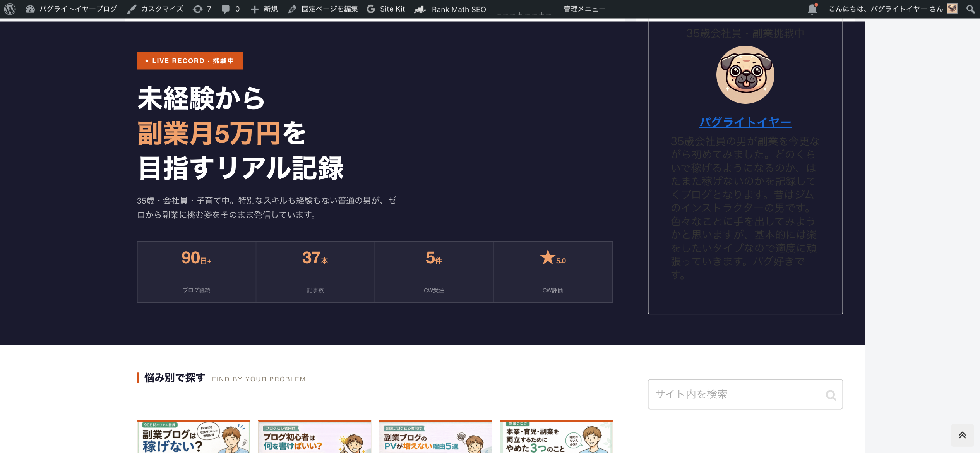Open the comments bubble showing 0
This screenshot has width=980, height=453.
click(231, 9)
